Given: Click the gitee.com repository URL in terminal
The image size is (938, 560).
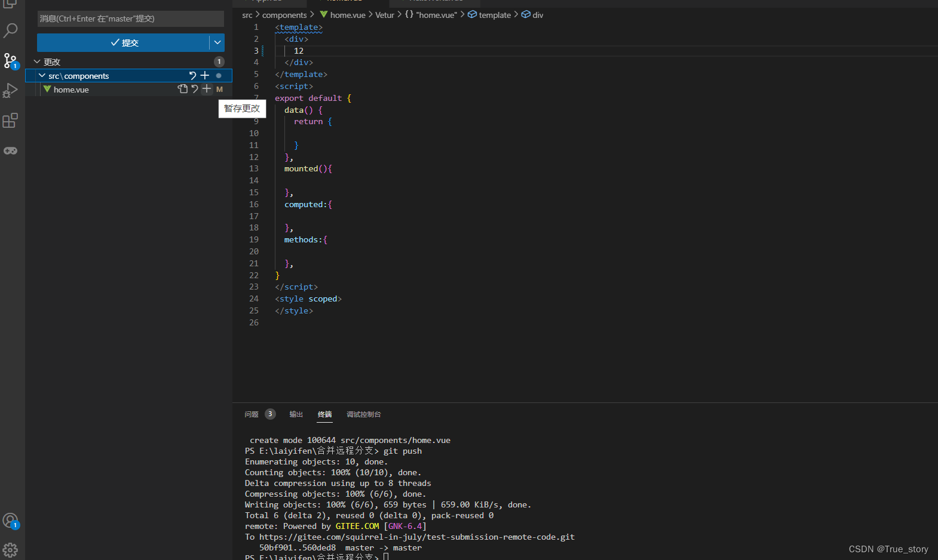Looking at the screenshot, I should click(417, 537).
